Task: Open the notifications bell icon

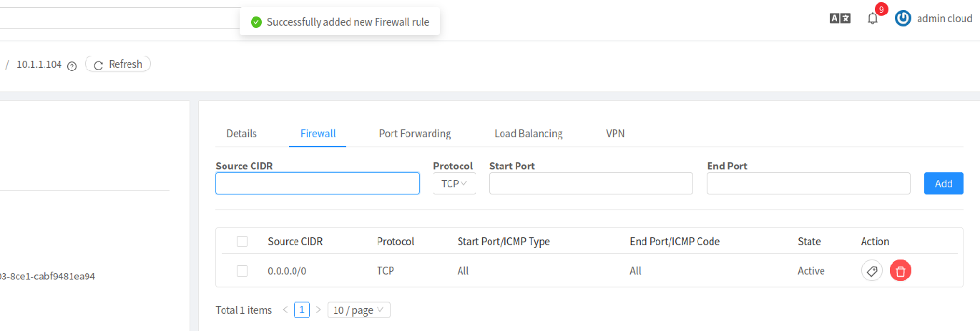Action: tap(872, 19)
